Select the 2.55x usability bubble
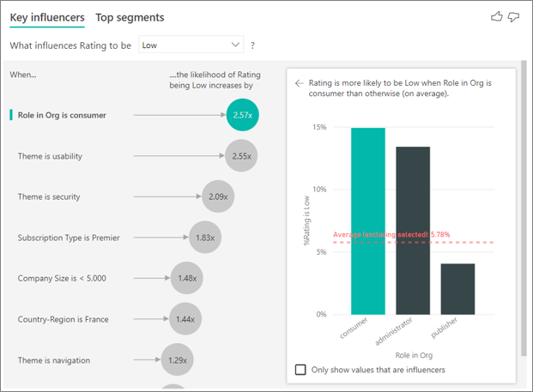 click(x=241, y=156)
